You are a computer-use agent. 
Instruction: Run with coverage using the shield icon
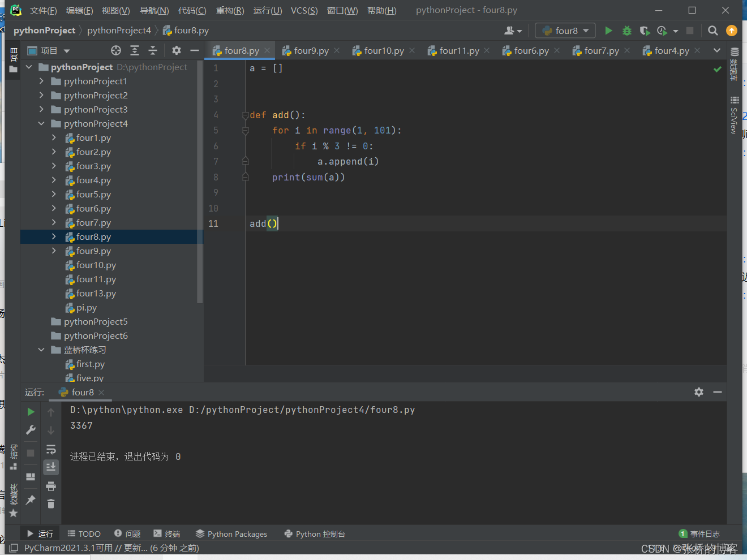coord(645,31)
